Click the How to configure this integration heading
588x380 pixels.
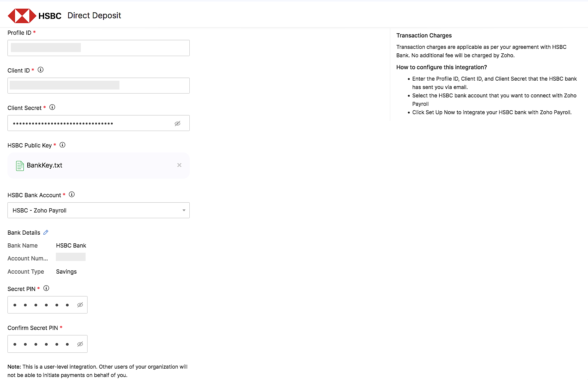point(441,67)
